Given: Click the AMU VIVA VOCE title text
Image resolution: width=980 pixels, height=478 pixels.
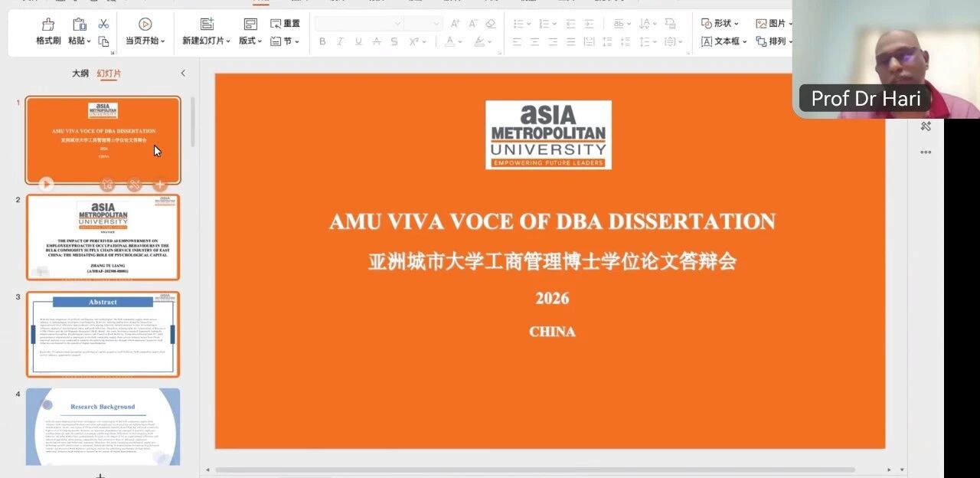Looking at the screenshot, I should tap(552, 221).
